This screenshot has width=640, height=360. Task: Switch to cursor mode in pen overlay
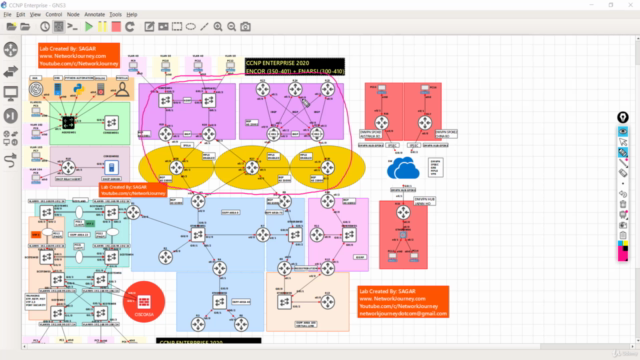pyautogui.click(x=622, y=142)
